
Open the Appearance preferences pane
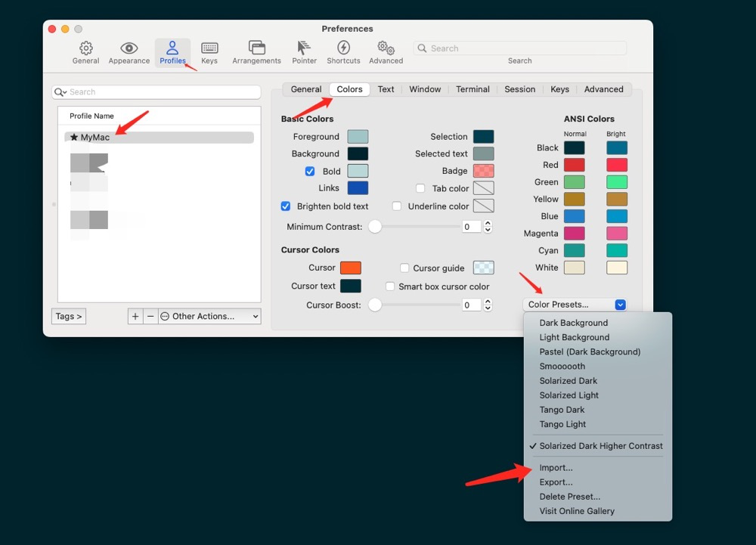[x=129, y=51]
